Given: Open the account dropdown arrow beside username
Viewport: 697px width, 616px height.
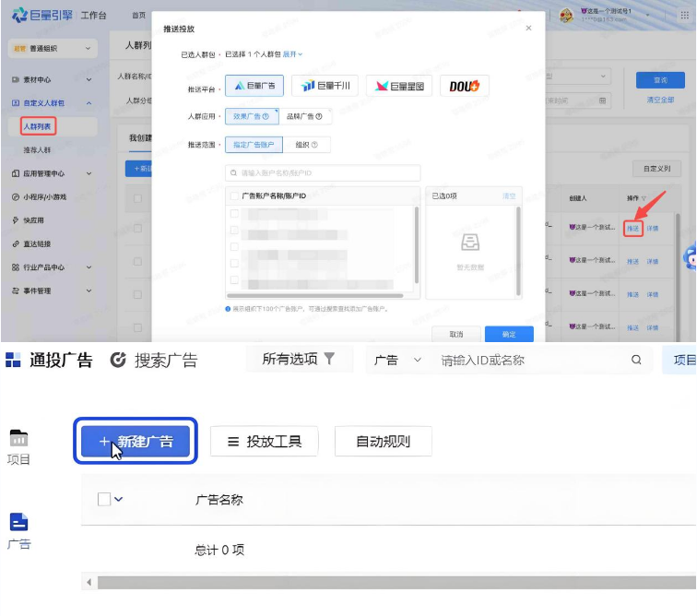Looking at the screenshot, I should (x=647, y=16).
